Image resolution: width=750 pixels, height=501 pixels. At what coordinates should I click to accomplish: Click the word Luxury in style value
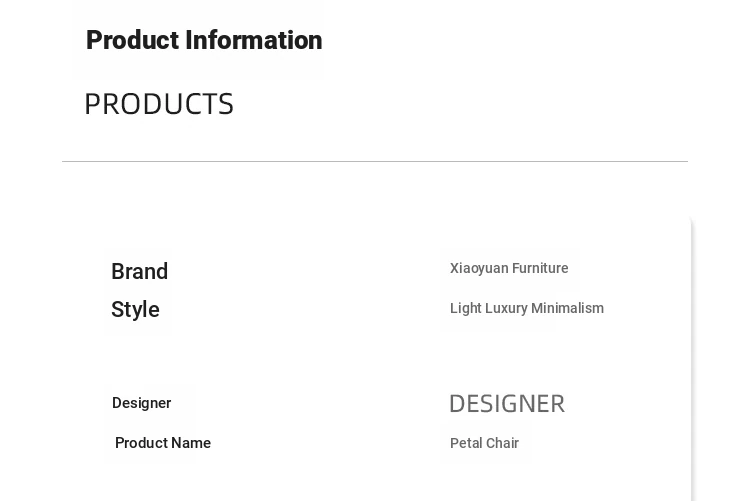[x=506, y=308]
